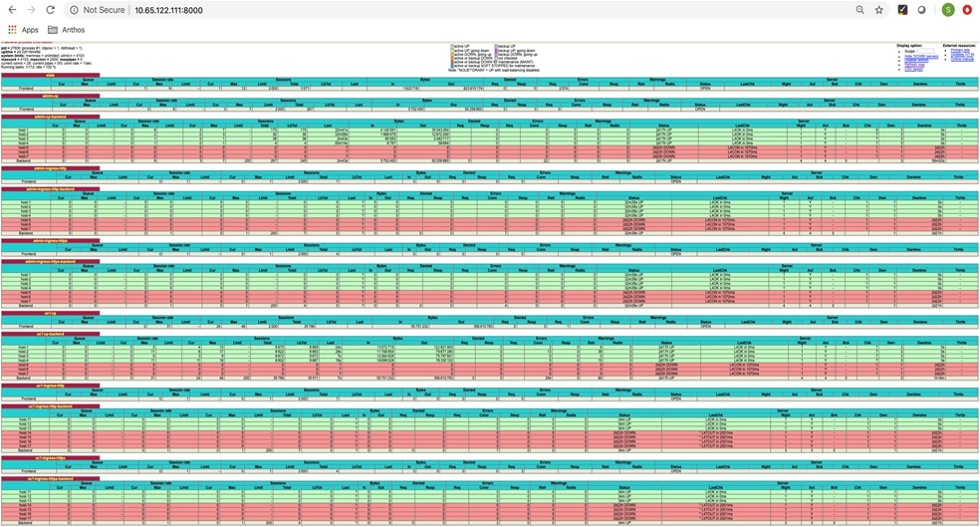Click the uc1-cp-backend proxy title
Image resolution: width=980 pixels, height=527 pixels.
click(x=50, y=335)
